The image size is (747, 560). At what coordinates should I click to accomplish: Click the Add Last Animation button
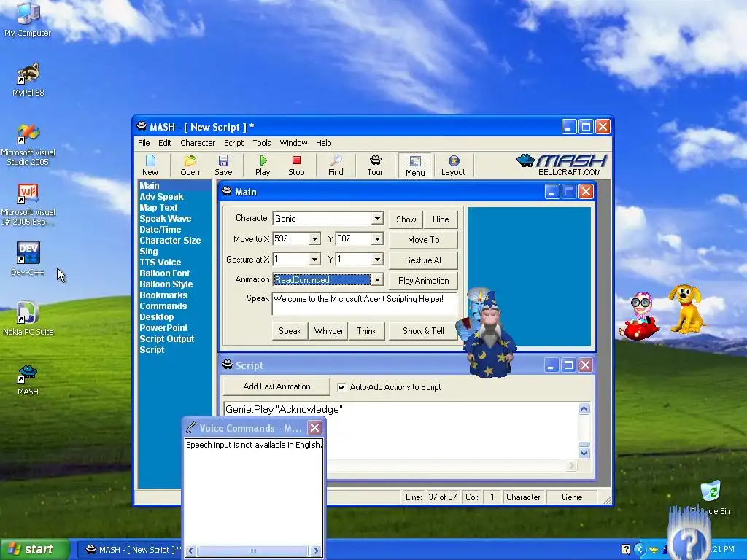(276, 386)
